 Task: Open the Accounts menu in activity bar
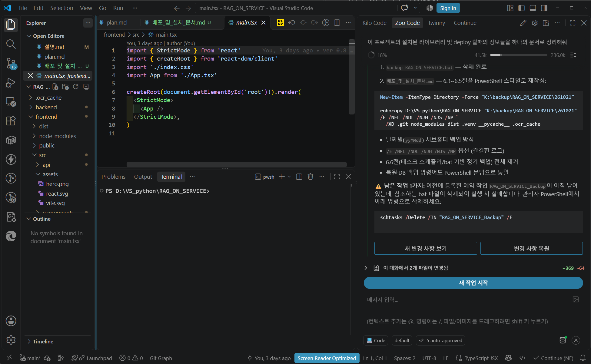point(11,321)
